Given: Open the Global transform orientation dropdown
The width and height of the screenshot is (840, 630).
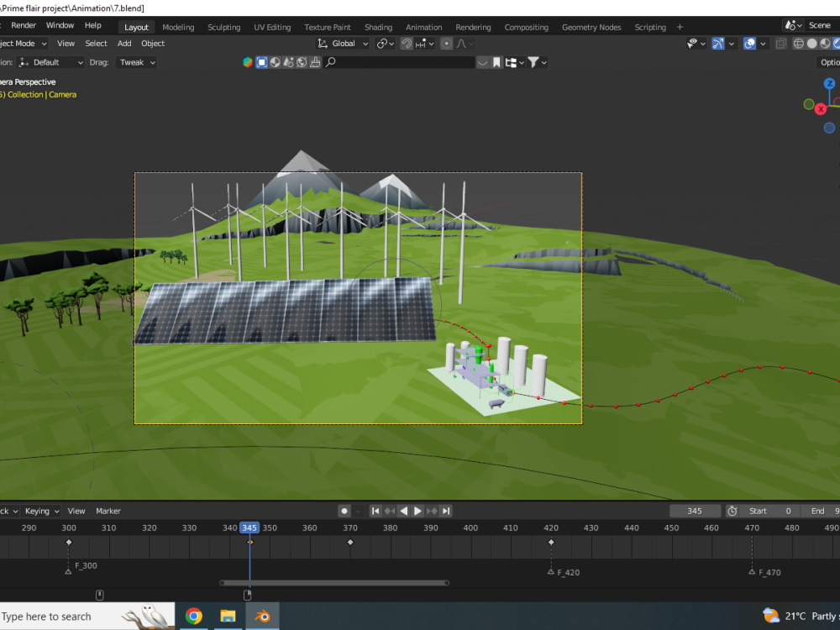Looking at the screenshot, I should 342,43.
